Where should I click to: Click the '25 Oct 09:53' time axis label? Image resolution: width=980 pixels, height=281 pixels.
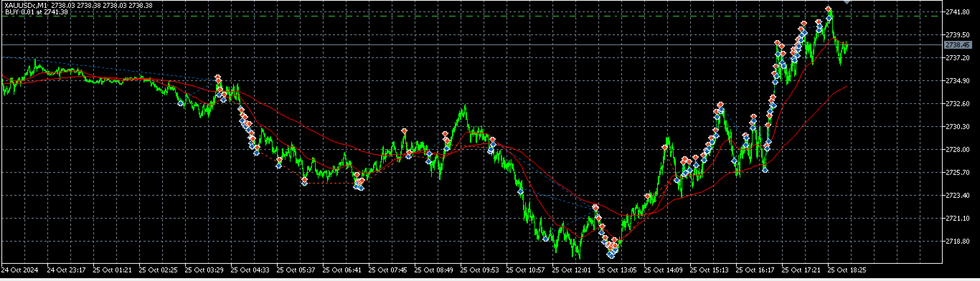[479, 270]
